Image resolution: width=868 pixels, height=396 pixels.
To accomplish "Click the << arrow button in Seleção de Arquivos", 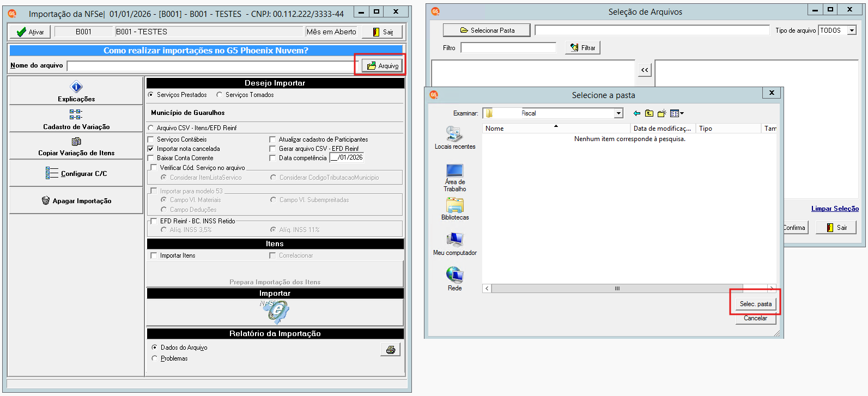I will point(645,70).
